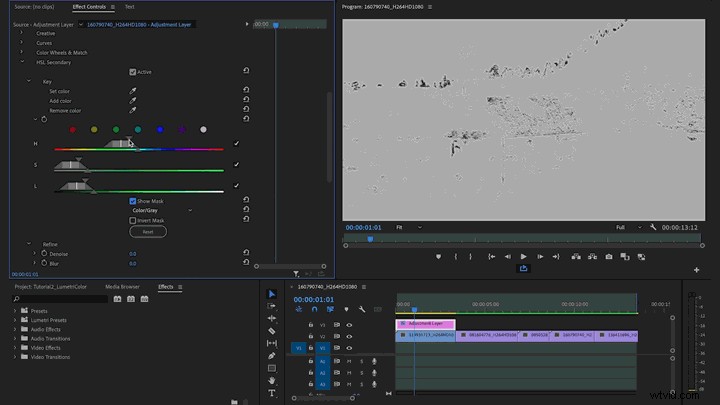Viewport: 720px width, 405px height.
Task: Enable Invert Mask checkbox
Action: [x=133, y=220]
